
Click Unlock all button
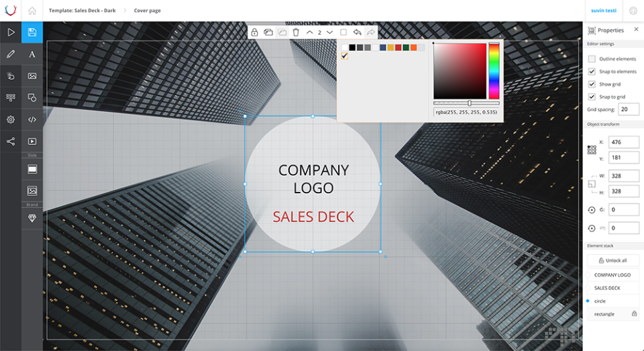point(612,260)
